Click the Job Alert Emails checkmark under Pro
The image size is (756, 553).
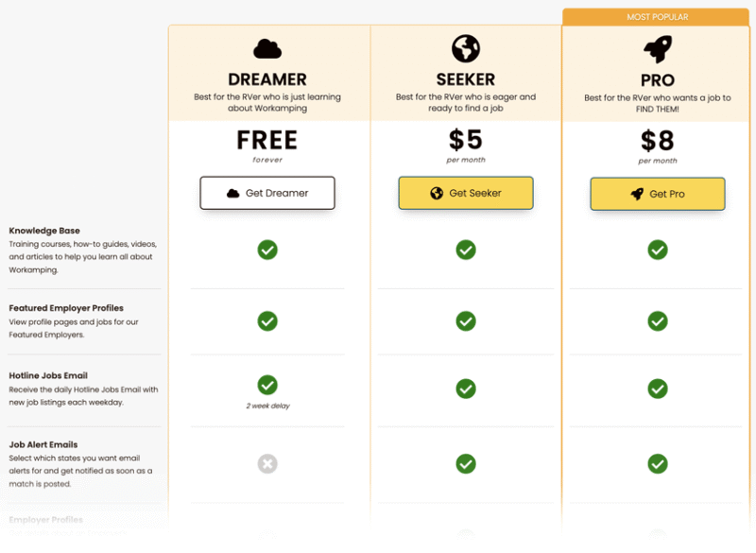pos(658,464)
